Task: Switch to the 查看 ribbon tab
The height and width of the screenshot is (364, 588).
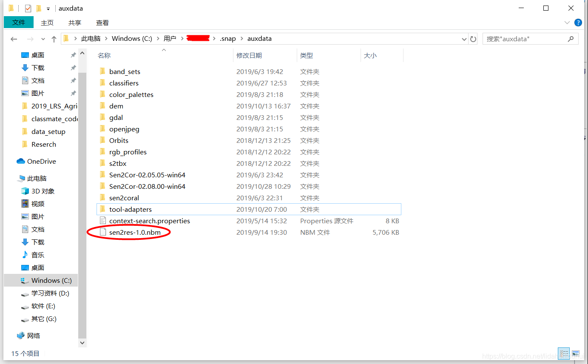Action: coord(102,23)
